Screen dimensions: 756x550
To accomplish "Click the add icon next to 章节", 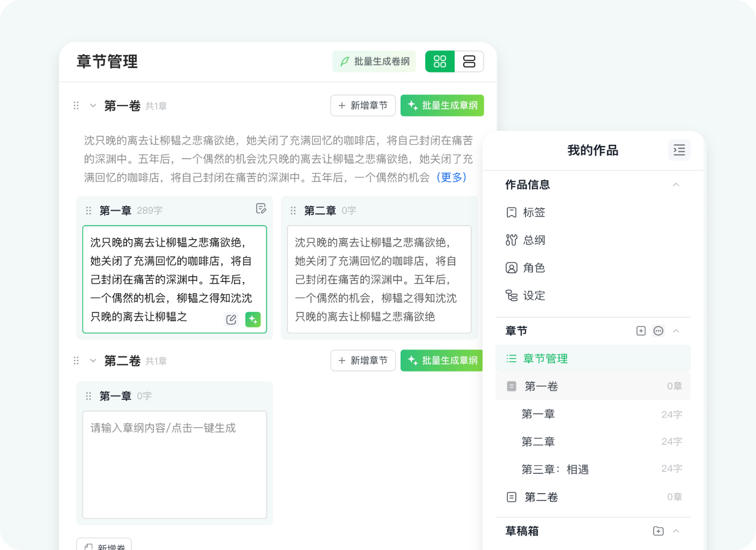I will [x=641, y=331].
